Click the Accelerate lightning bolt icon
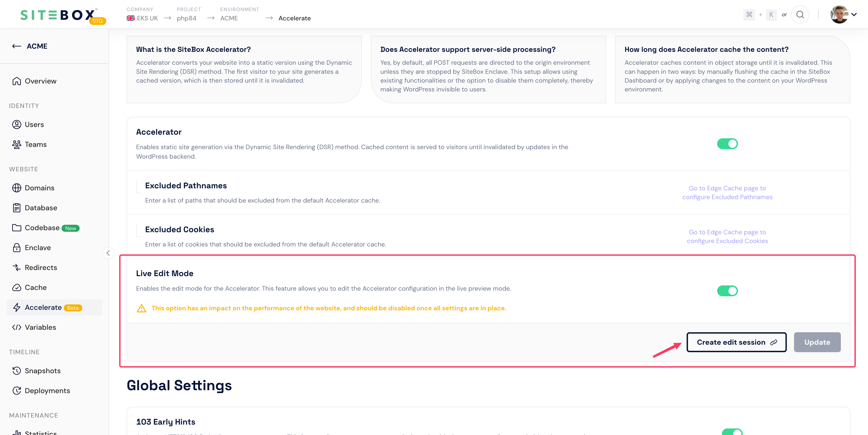868x435 pixels. pyautogui.click(x=17, y=307)
